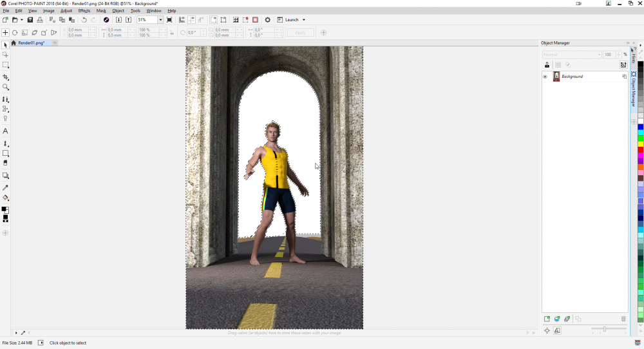
Task: Select the Text tool
Action: (x=5, y=131)
